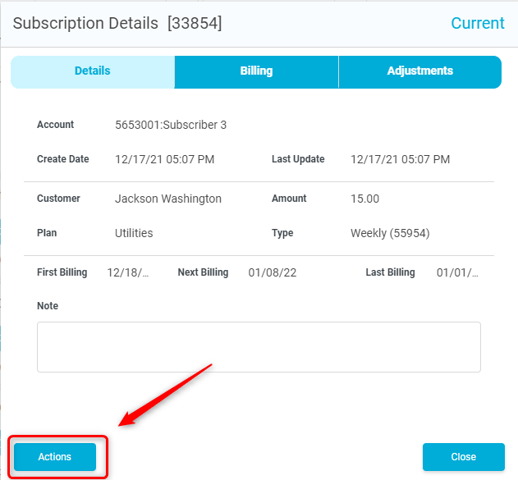
Task: Click the Weekly (55954) type value
Action: click(390, 233)
